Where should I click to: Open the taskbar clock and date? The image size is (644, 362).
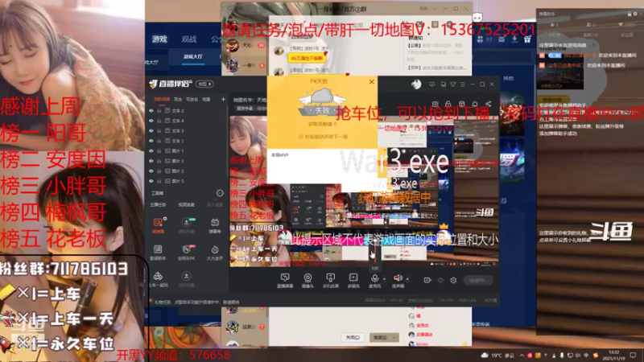coord(613,355)
